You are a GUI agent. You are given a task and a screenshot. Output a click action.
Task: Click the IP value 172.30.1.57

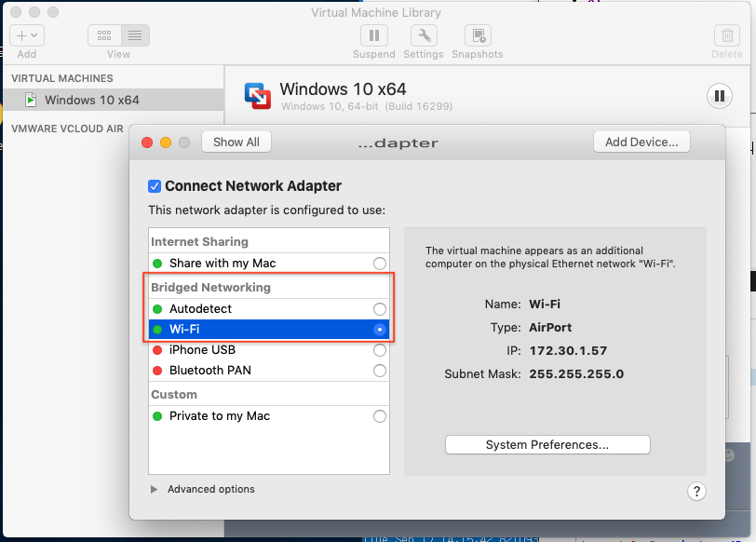tap(569, 350)
